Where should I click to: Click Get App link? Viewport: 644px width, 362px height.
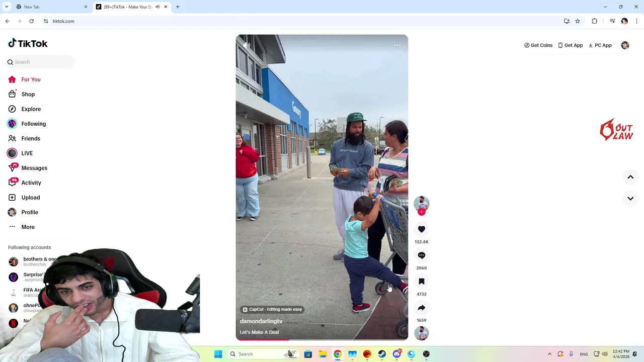(570, 45)
